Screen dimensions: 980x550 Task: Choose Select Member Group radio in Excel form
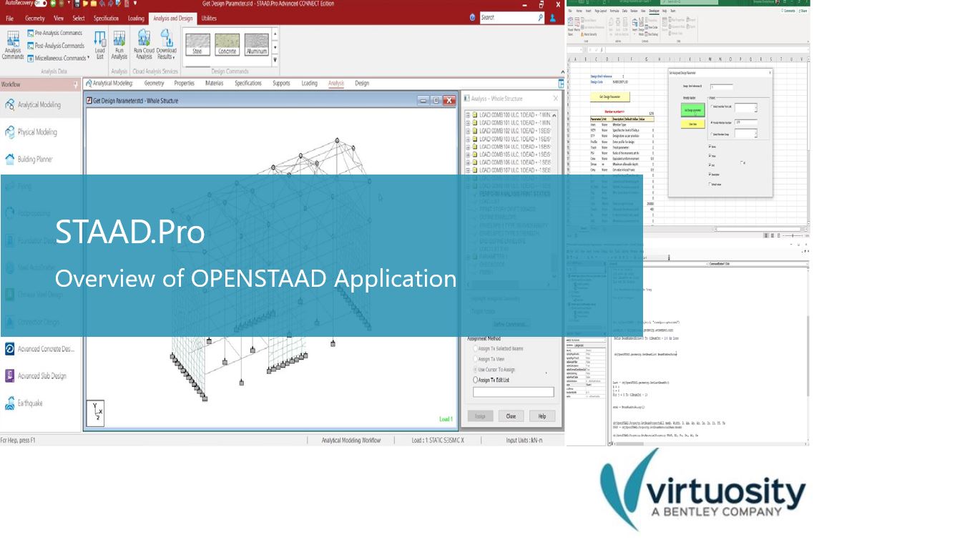point(712,134)
